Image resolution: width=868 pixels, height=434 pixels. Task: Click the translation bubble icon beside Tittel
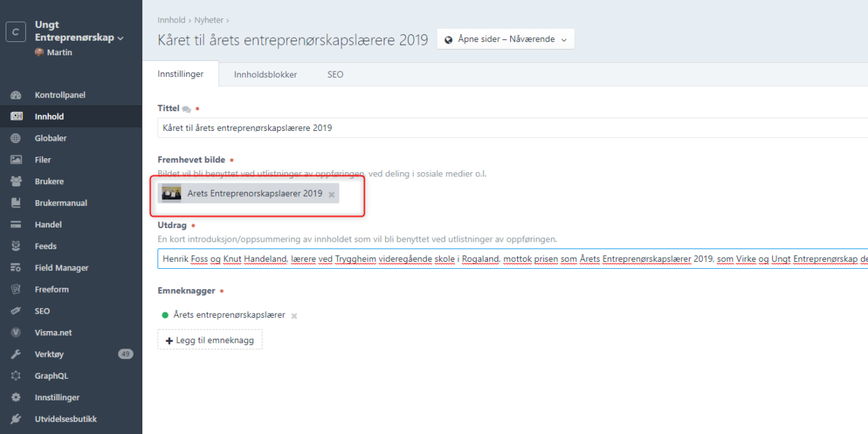[x=186, y=109]
